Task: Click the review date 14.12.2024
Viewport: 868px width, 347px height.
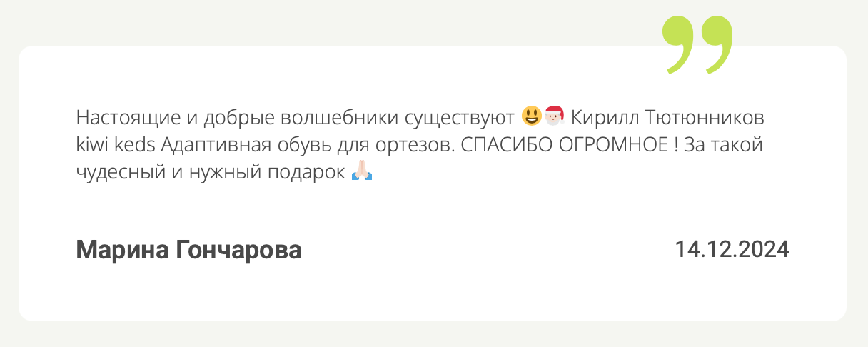Action: coord(732,249)
